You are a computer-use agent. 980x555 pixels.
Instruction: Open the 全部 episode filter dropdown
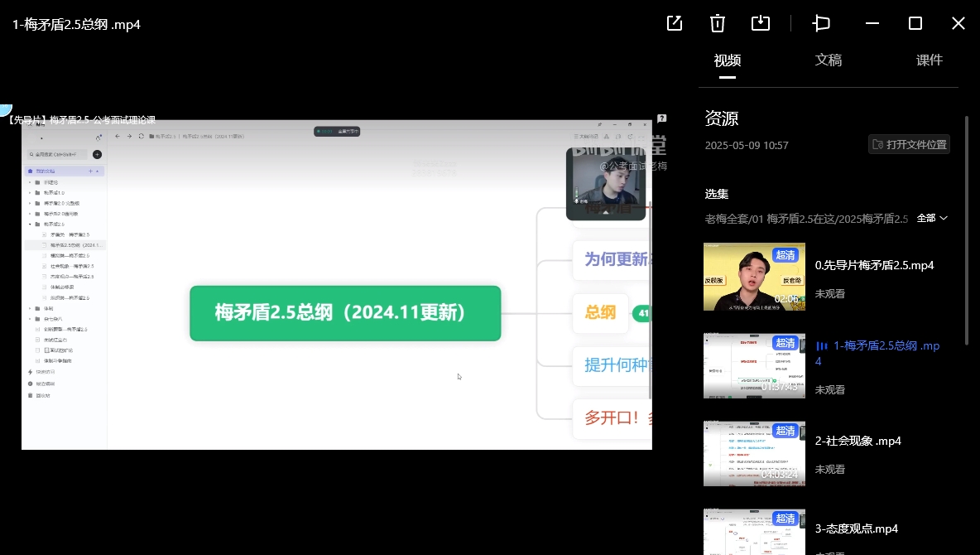(x=932, y=218)
